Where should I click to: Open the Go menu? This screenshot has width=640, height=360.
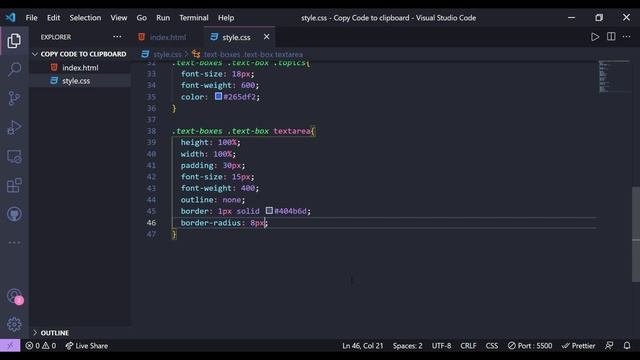point(142,18)
